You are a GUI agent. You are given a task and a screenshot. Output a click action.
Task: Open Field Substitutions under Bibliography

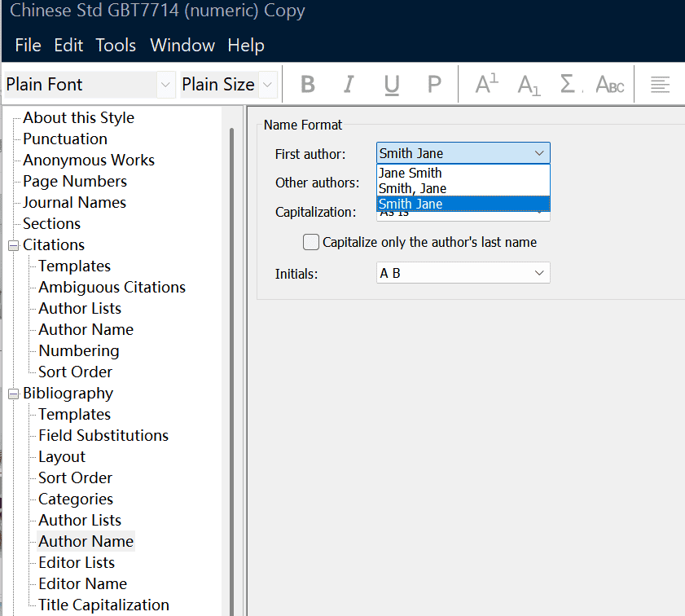tap(103, 435)
